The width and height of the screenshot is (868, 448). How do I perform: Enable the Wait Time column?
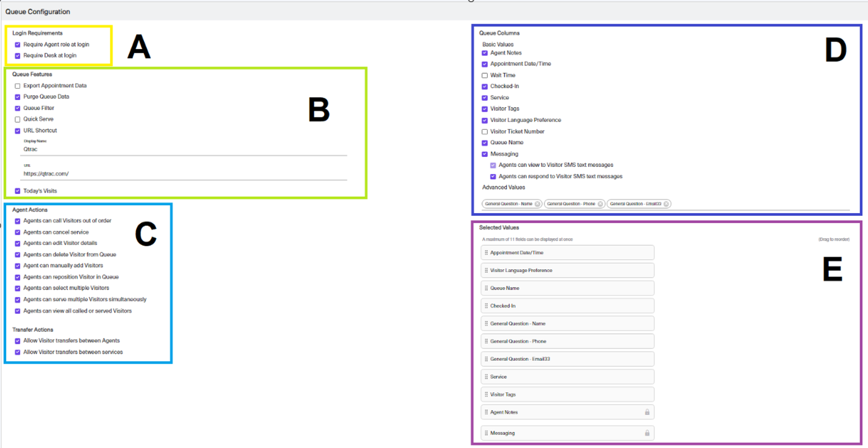pyautogui.click(x=484, y=75)
